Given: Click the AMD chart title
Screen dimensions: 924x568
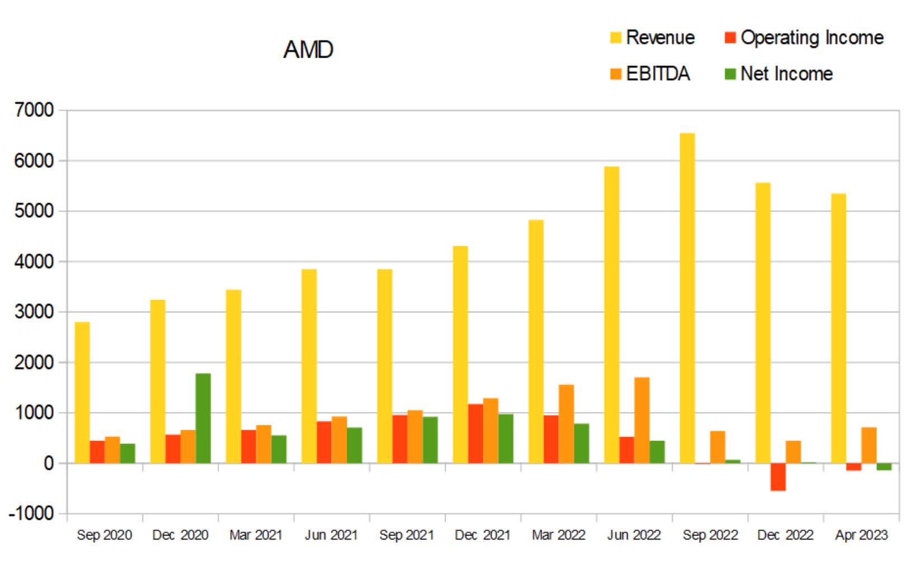Looking at the screenshot, I should pos(309,49).
